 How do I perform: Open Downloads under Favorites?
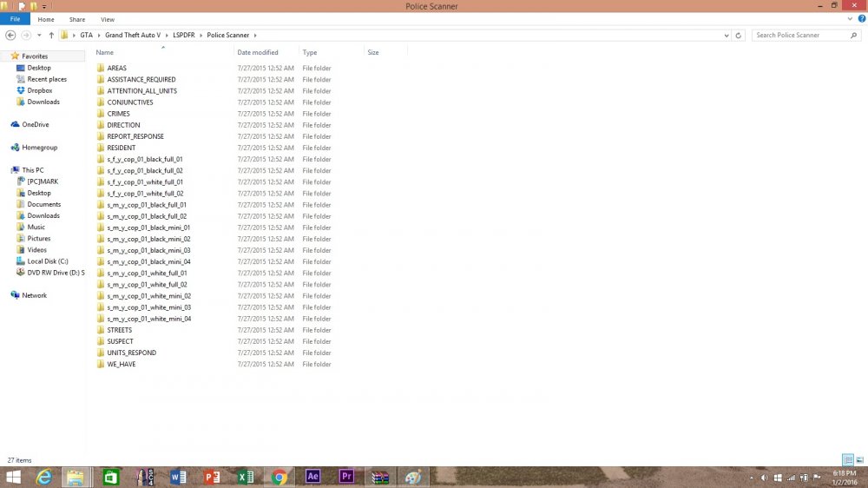43,102
